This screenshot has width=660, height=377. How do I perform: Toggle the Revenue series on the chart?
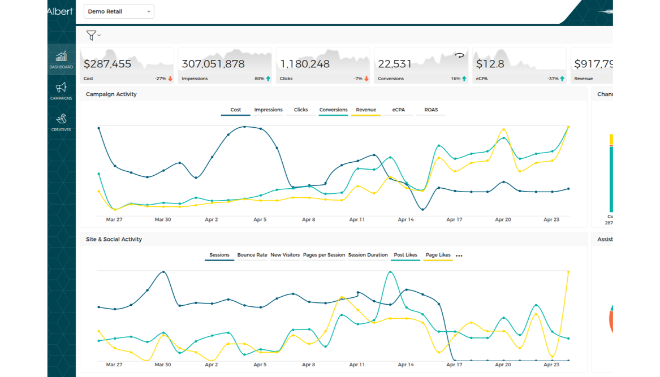point(366,110)
